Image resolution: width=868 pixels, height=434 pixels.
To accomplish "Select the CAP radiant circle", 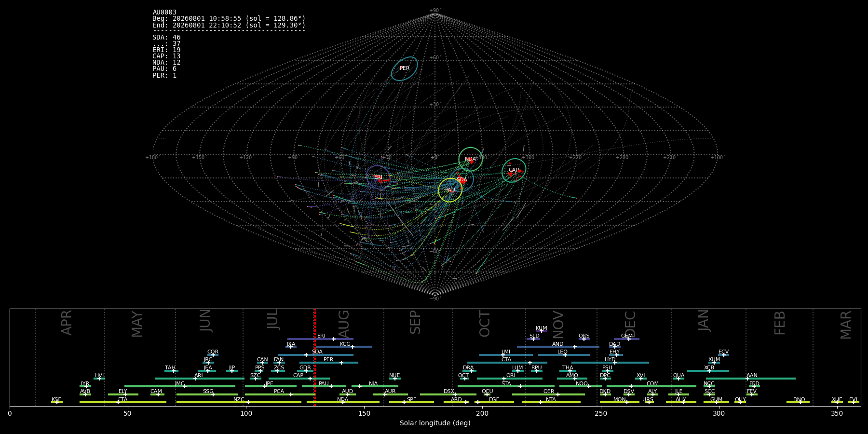I will (x=514, y=170).
